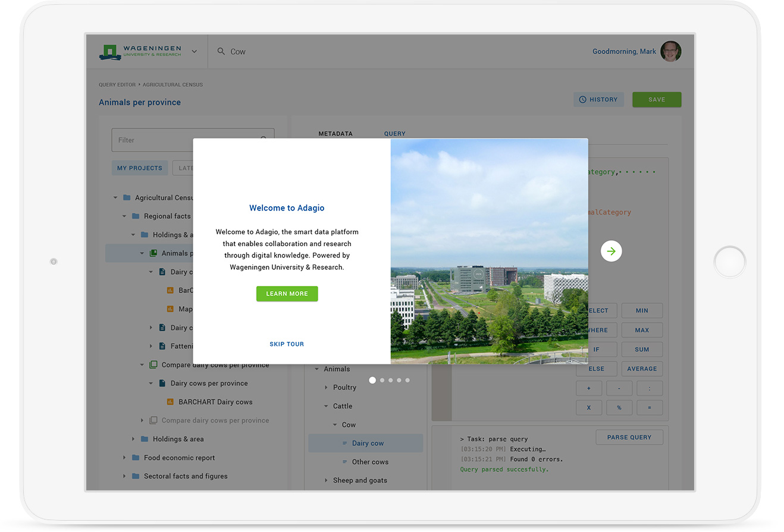Screen dimensions: 784x532
Task: Open Mark's profile avatar
Action: point(670,51)
